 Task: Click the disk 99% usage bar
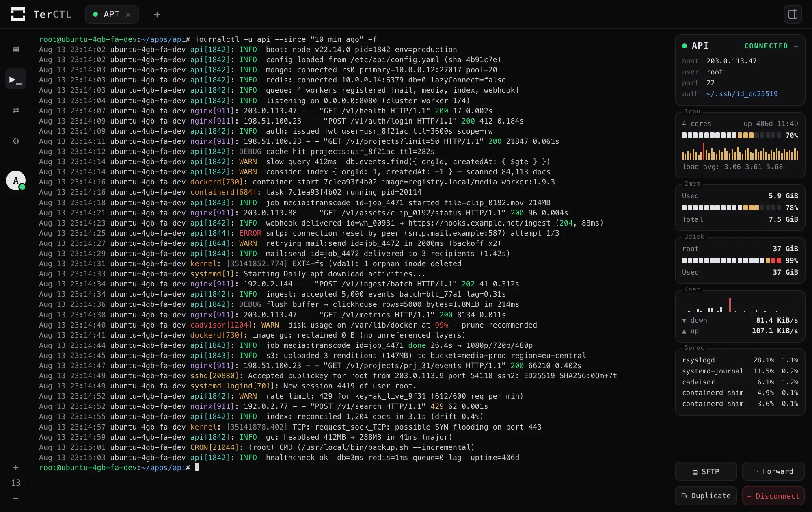[731, 260]
